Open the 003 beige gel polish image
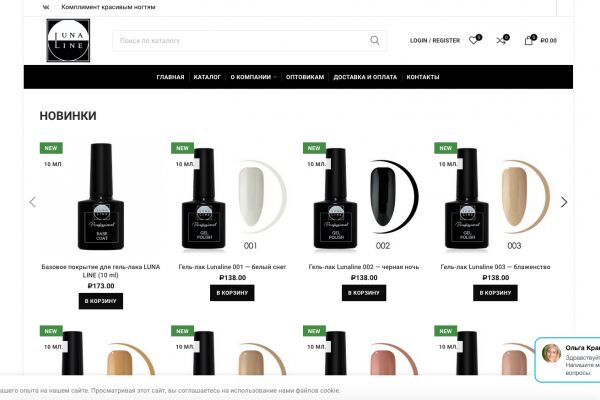Image resolution: width=600 pixels, height=400 pixels. 495,197
